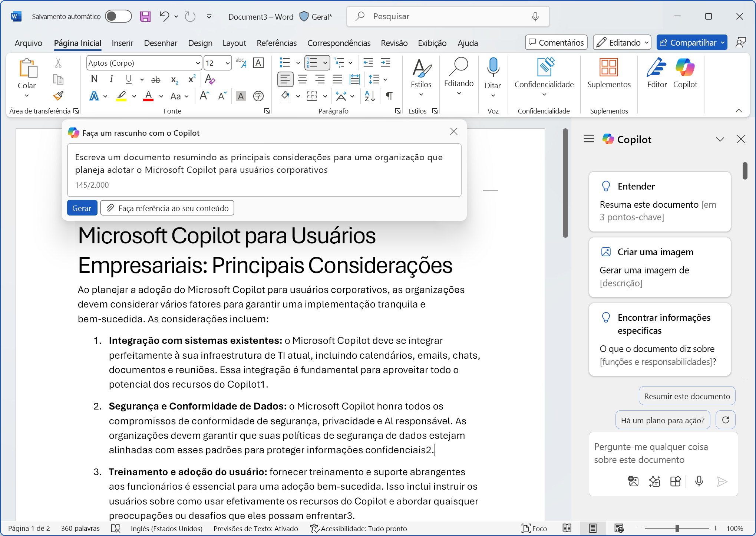Click the Undo arrow icon
This screenshot has height=536, width=756.
164,16
